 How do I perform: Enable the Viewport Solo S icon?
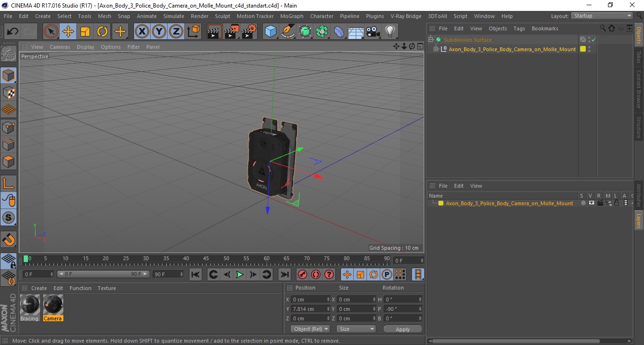pos(9,218)
